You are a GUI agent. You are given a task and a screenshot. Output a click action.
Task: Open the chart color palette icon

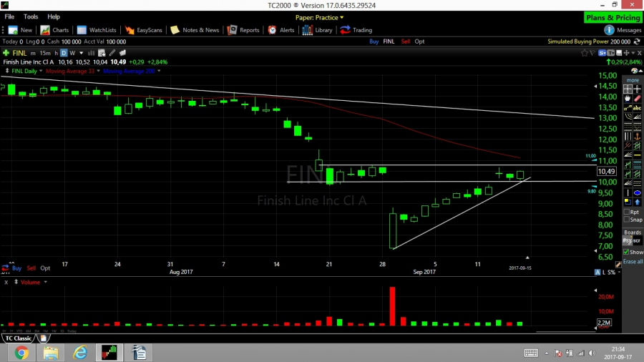pyautogui.click(x=634, y=71)
